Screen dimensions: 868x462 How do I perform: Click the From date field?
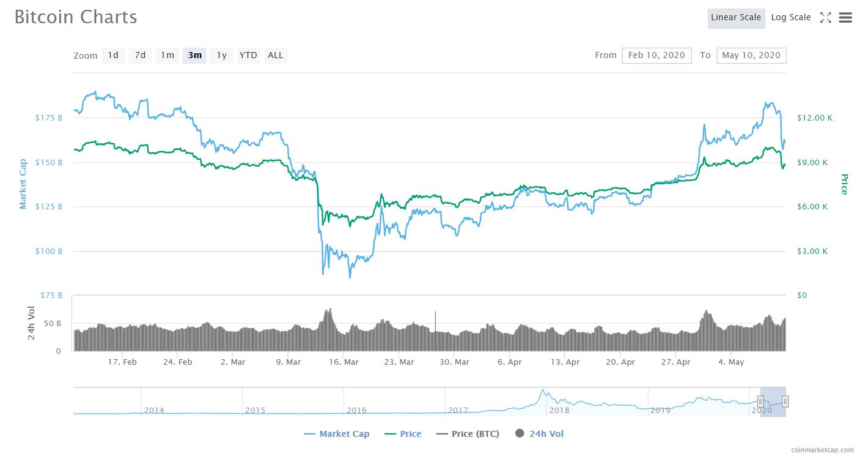click(657, 56)
